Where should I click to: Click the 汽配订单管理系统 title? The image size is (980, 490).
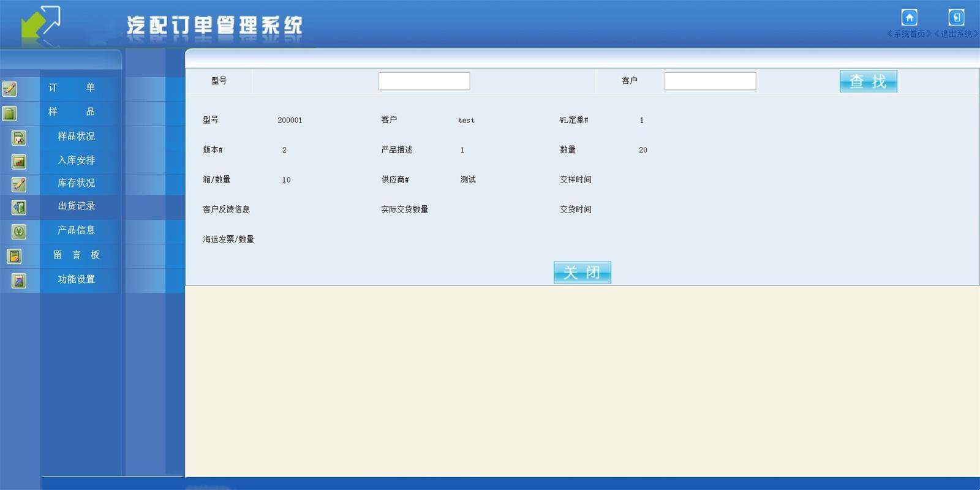point(214,25)
